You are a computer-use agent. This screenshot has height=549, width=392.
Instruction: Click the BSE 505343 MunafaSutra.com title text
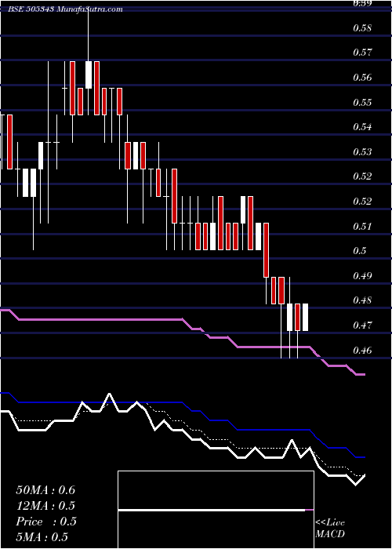(x=66, y=9)
